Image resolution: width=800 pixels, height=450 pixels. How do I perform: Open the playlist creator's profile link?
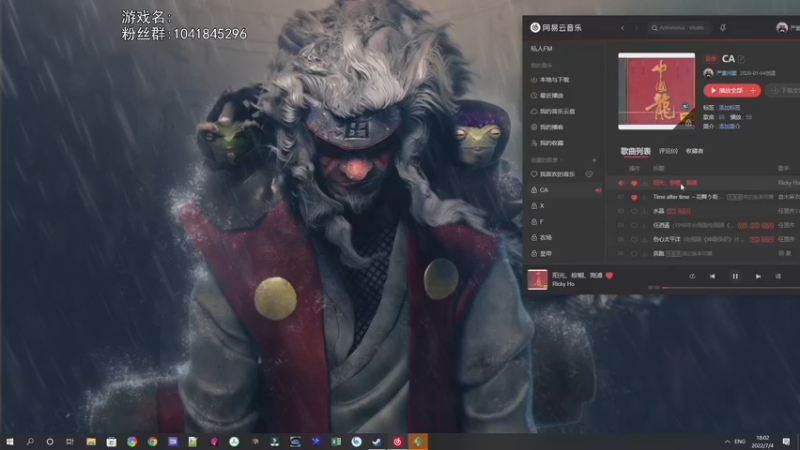(x=726, y=73)
